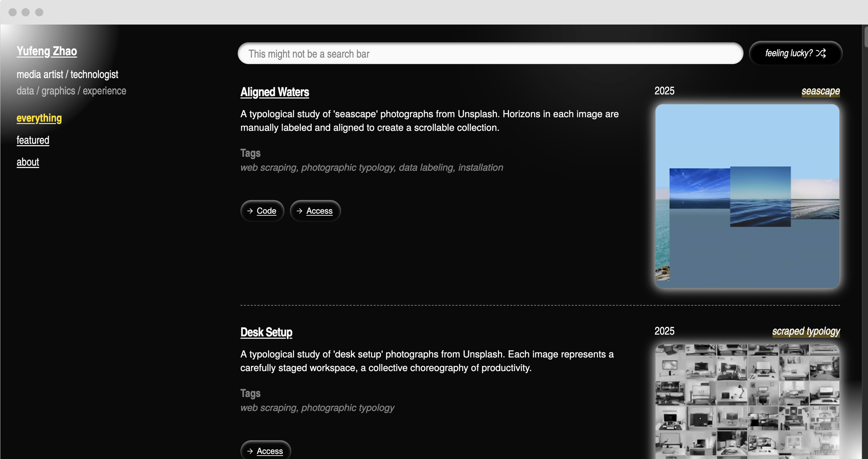Click the shuffle icon in feeling lucky button
The height and width of the screenshot is (459, 868).
tap(821, 53)
